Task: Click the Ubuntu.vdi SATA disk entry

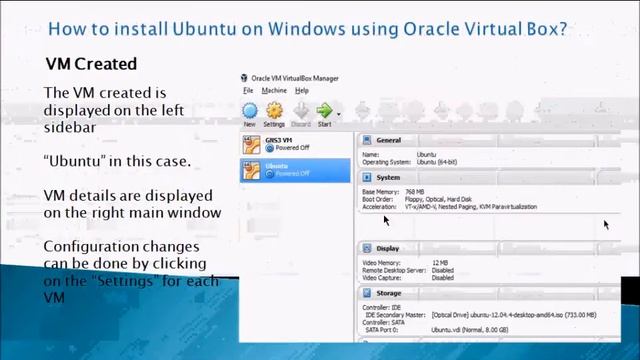Action: click(x=470, y=330)
